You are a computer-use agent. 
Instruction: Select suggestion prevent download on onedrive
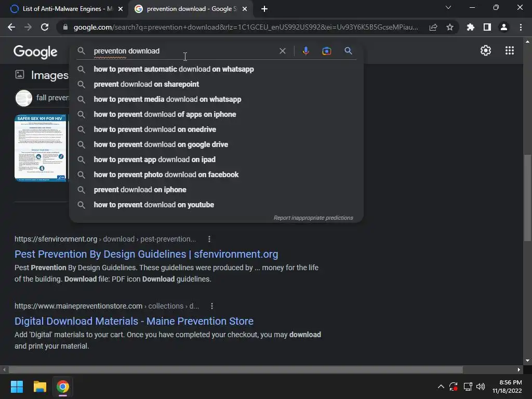[216, 129]
